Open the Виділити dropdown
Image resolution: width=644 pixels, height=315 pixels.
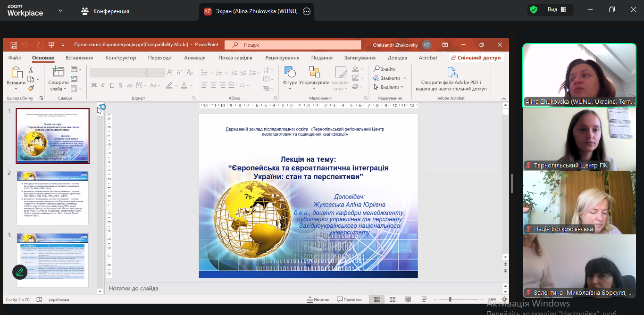(389, 87)
